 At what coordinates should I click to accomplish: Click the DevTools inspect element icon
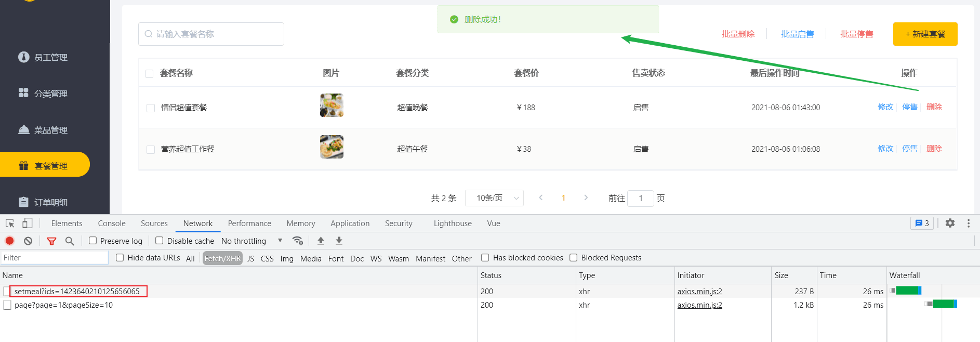pyautogui.click(x=10, y=223)
